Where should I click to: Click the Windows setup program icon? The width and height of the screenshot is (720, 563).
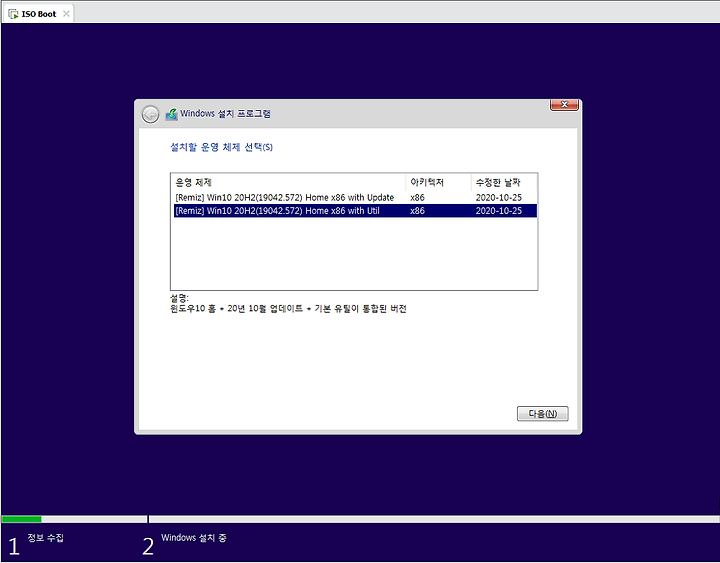point(171,114)
